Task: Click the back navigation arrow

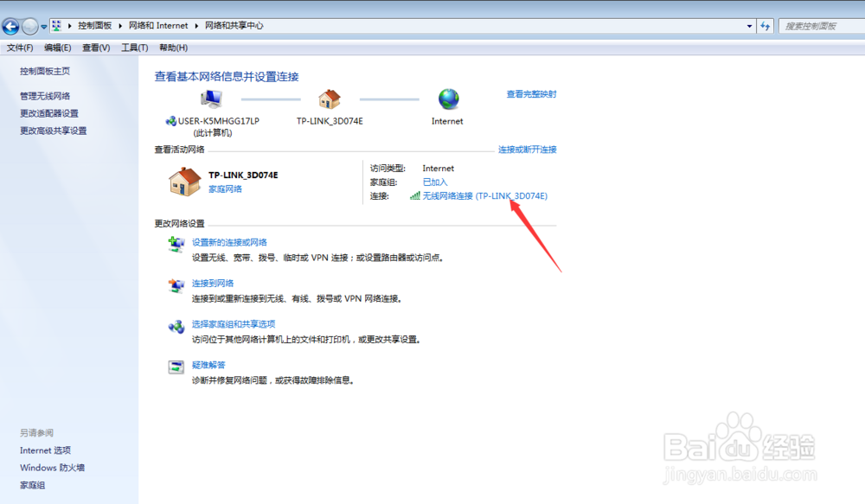Action: (11, 26)
